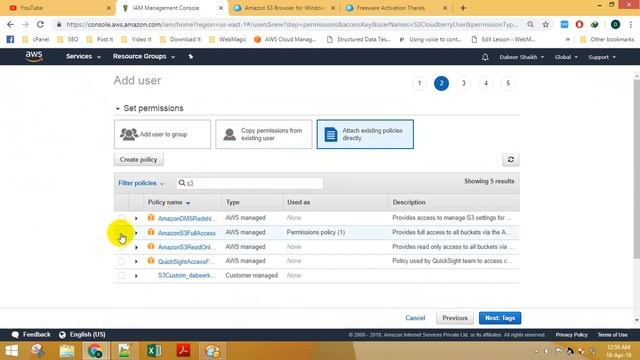Image resolution: width=640 pixels, height=360 pixels.
Task: Open a new browser tab
Action: [463, 8]
